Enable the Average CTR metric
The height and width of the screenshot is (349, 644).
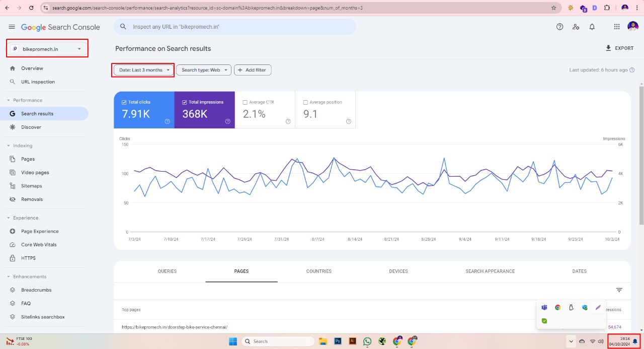[x=245, y=102]
